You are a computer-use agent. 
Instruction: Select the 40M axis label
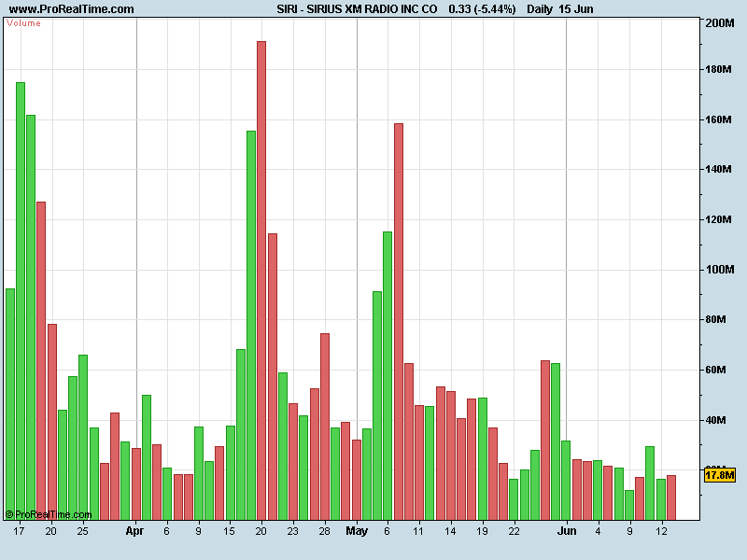click(x=715, y=420)
